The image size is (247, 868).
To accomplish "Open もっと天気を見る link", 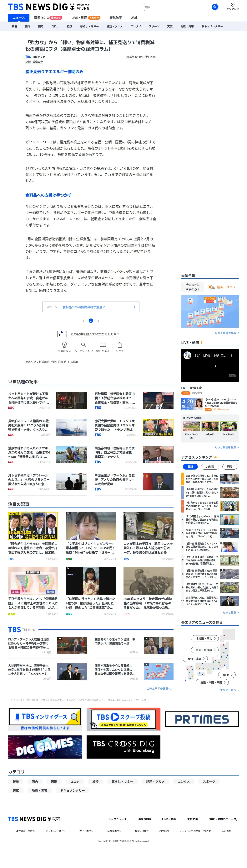I will click(x=226, y=333).
